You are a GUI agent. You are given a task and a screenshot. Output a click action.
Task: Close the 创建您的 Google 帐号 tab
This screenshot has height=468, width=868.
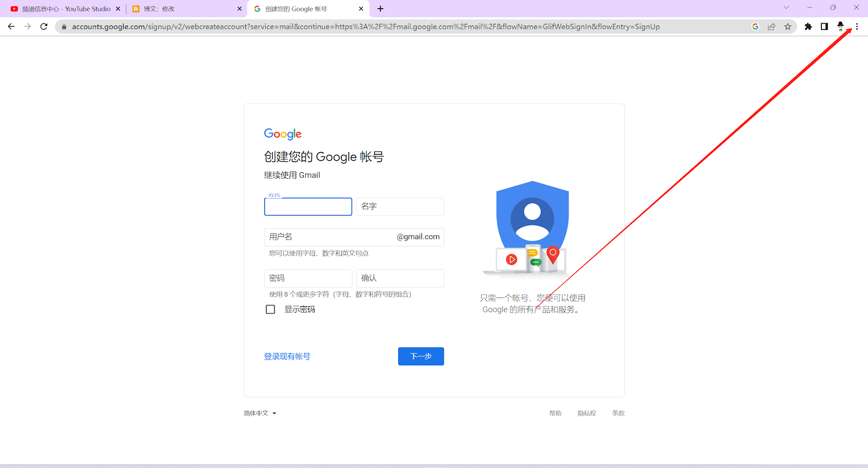click(361, 9)
